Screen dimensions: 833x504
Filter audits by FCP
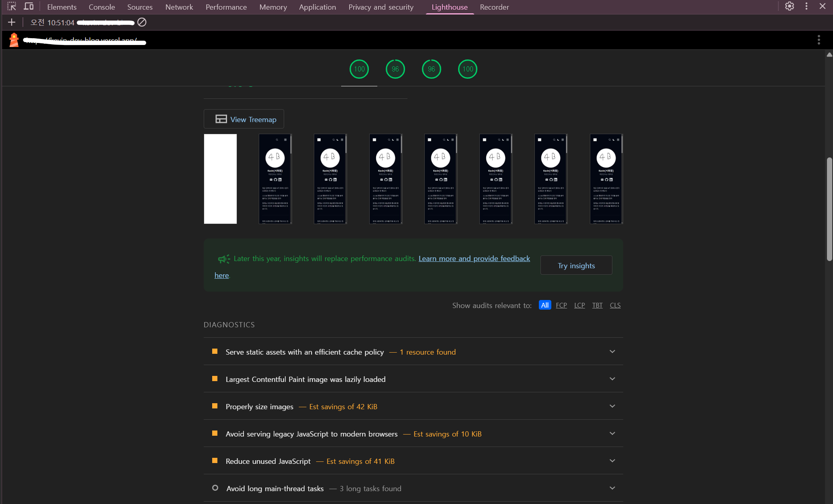click(561, 305)
